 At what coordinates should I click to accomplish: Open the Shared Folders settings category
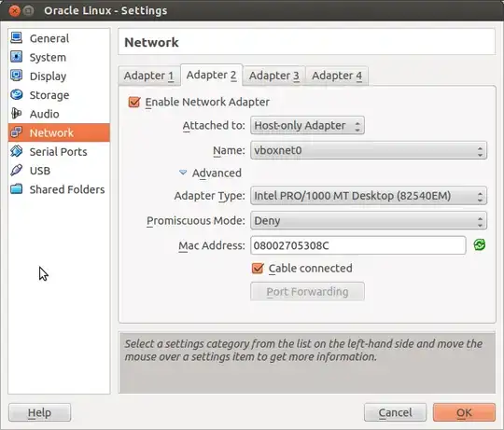[x=59, y=189]
